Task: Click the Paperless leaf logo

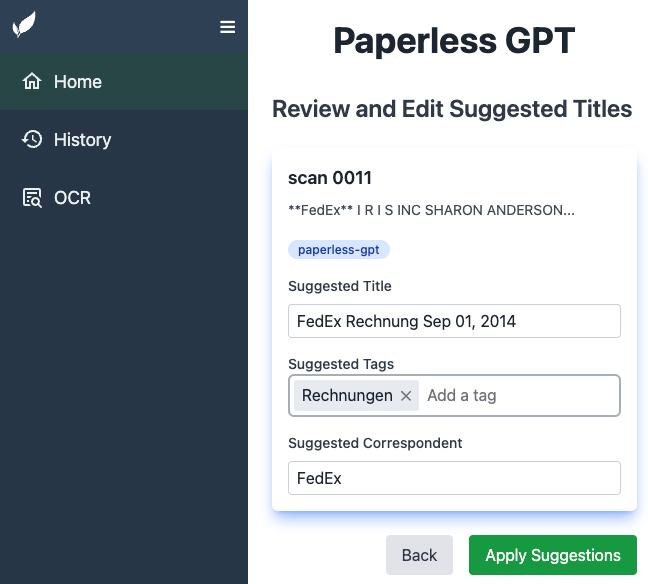Action: (24, 25)
